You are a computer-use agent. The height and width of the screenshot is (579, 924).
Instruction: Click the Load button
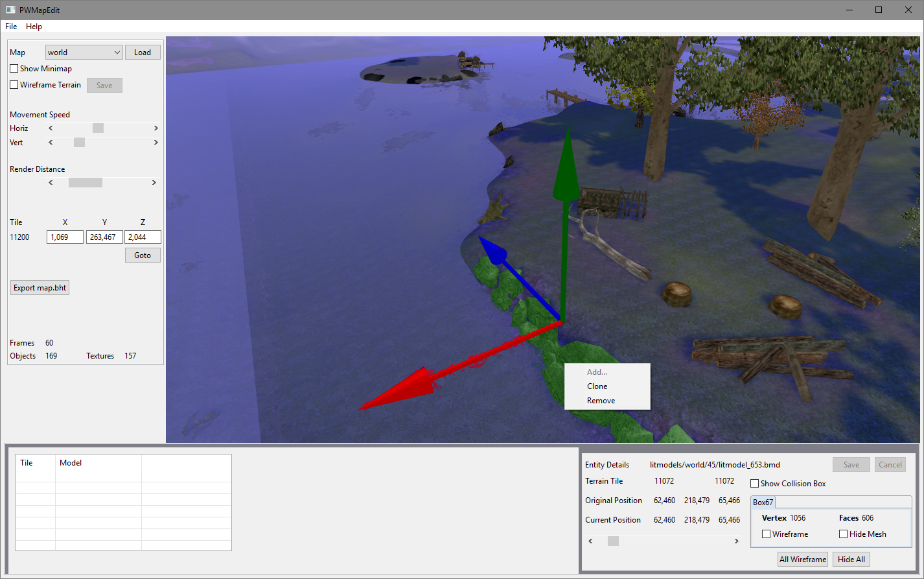[143, 53]
